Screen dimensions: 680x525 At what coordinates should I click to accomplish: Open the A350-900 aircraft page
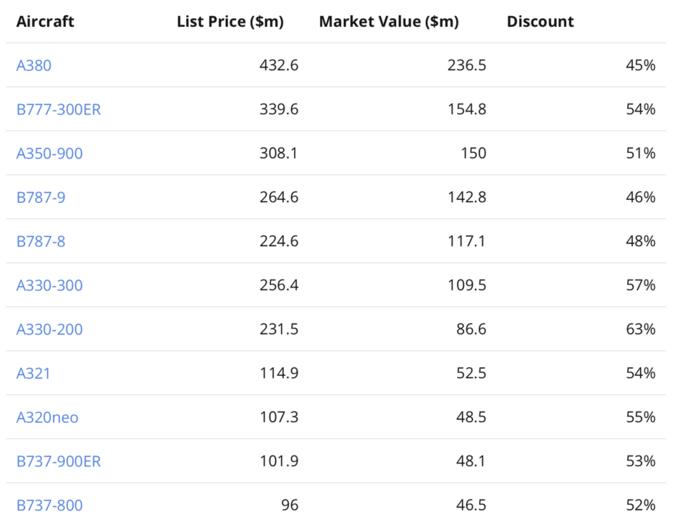(49, 153)
